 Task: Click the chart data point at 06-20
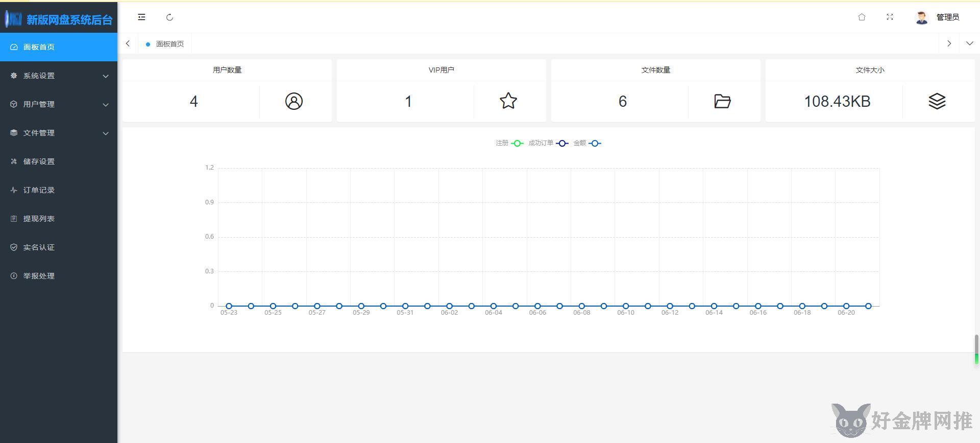pos(846,306)
